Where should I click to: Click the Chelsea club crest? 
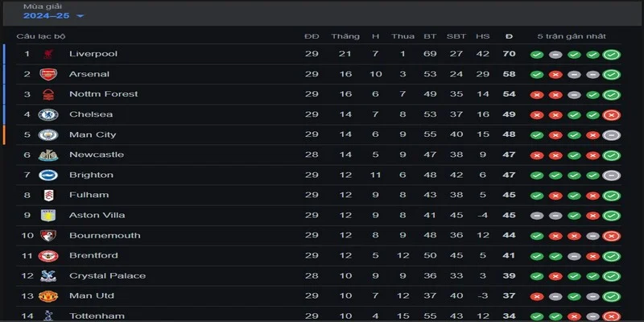tap(48, 114)
